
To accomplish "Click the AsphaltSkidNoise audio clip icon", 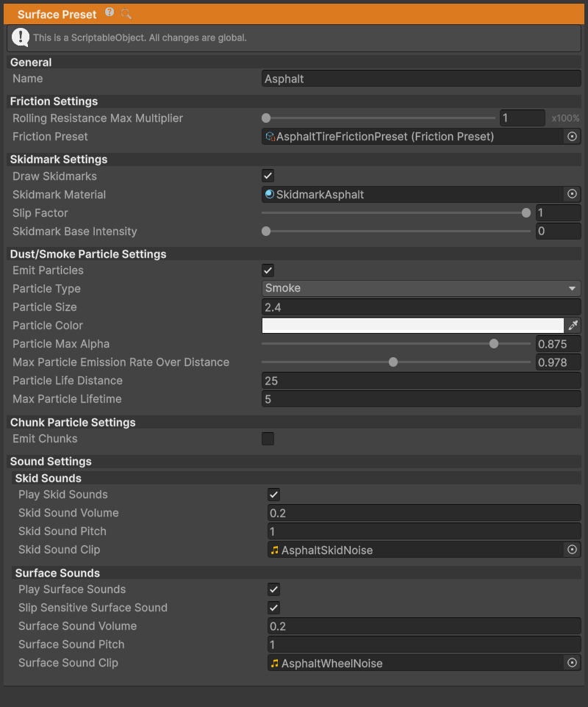I will point(275,550).
